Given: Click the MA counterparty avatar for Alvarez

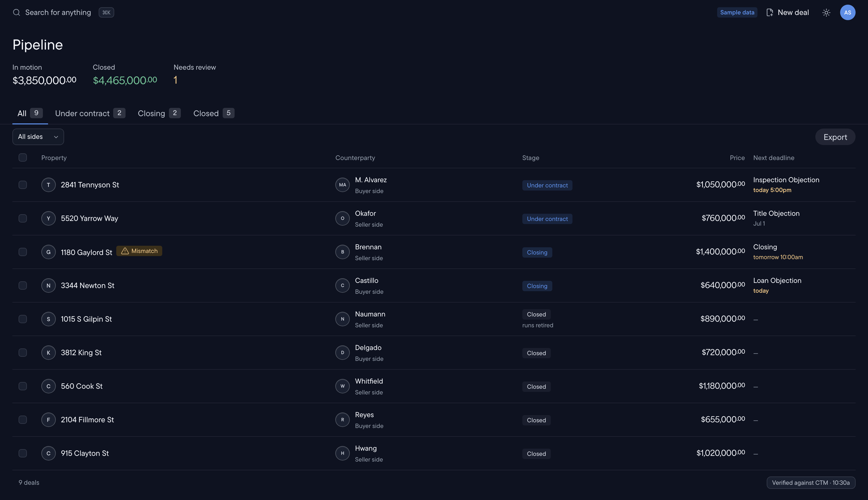Looking at the screenshot, I should pos(342,185).
